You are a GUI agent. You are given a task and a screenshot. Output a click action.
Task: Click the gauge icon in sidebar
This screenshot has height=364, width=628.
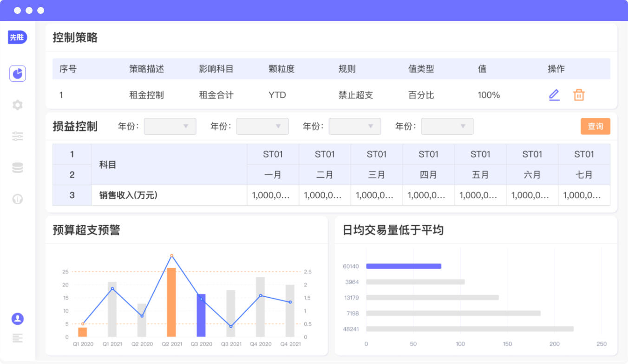(18, 199)
